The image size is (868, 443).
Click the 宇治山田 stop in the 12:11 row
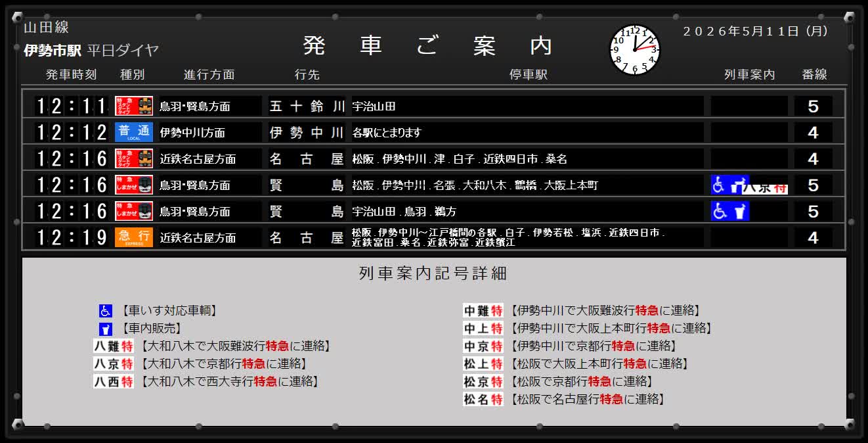pyautogui.click(x=374, y=106)
